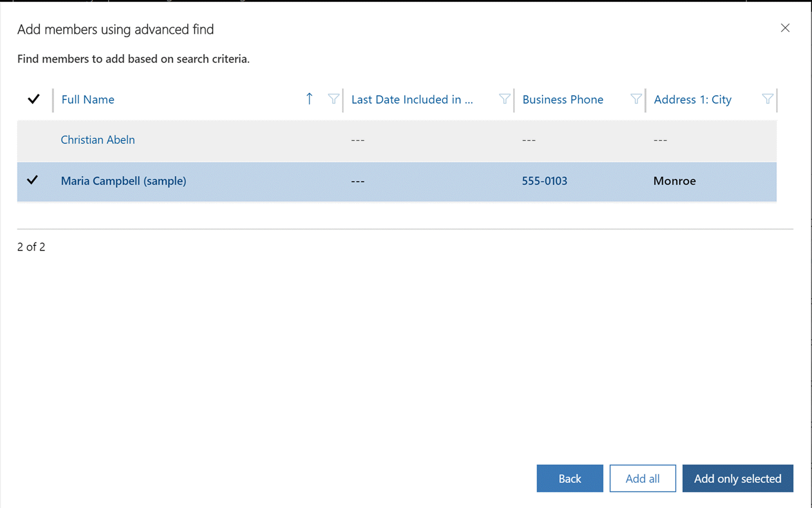This screenshot has height=508, width=812.
Task: Click the Add all button
Action: [642, 478]
